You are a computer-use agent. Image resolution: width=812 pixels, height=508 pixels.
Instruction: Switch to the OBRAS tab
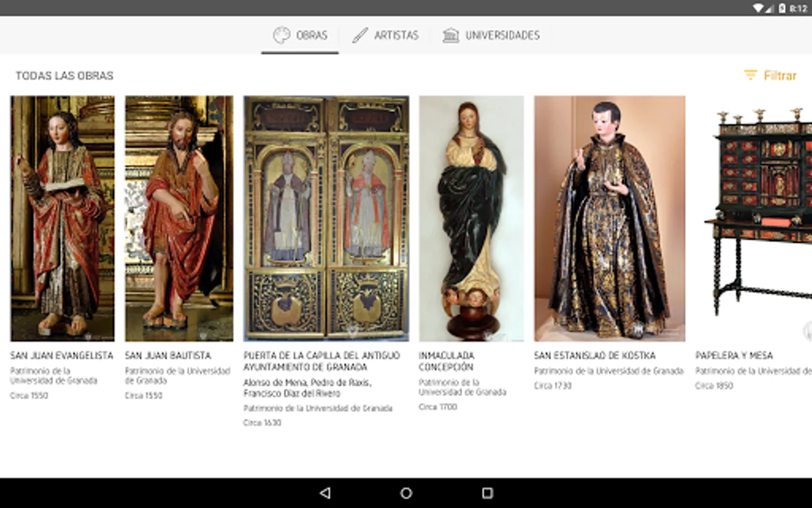(300, 36)
